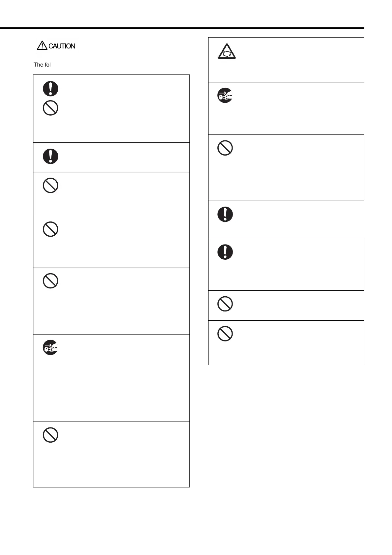Click the word CAUTION in the boxed label

coord(62,46)
